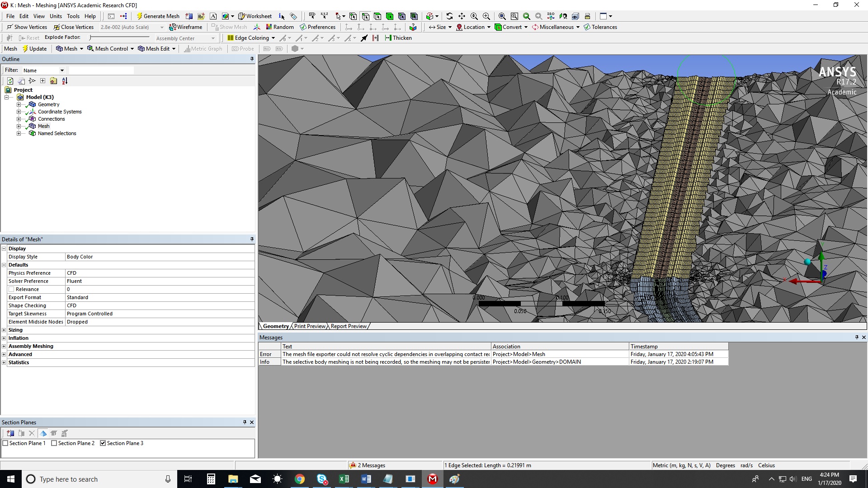868x488 pixels.
Task: Click the New Section Plane icon
Action: pyautogui.click(x=10, y=433)
